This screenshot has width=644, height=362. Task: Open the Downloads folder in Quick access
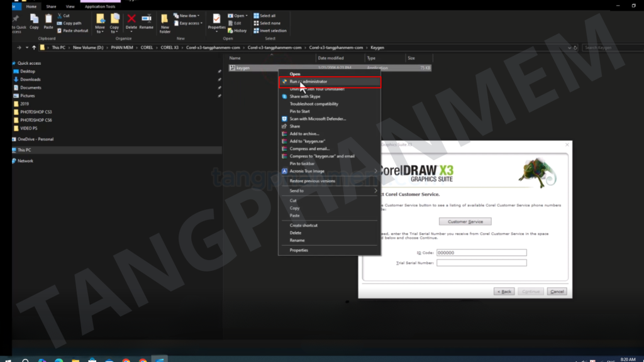[x=30, y=80]
